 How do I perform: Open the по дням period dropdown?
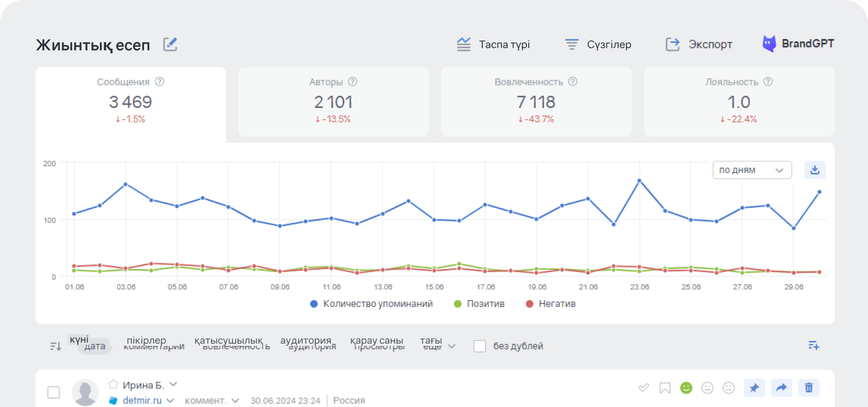(x=752, y=170)
